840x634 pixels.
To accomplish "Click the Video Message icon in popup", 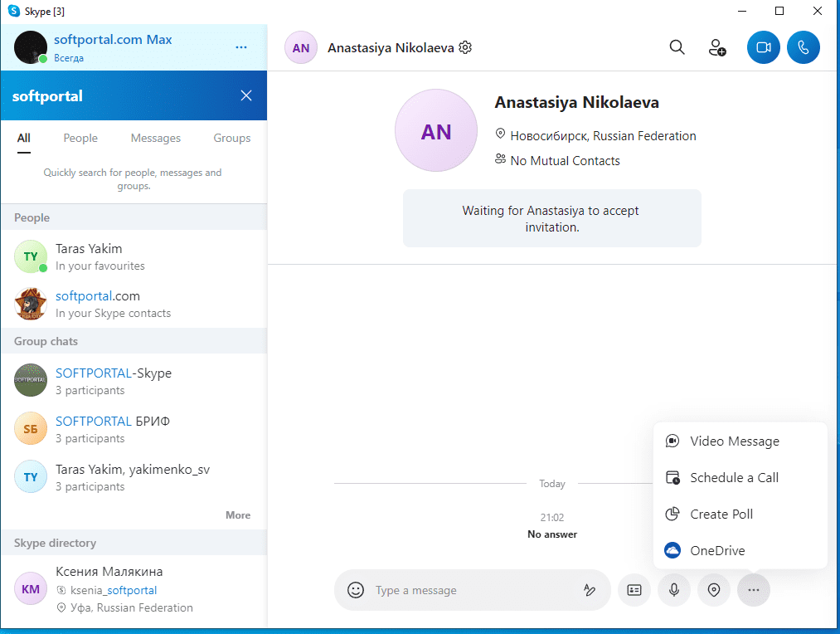I will pos(672,441).
